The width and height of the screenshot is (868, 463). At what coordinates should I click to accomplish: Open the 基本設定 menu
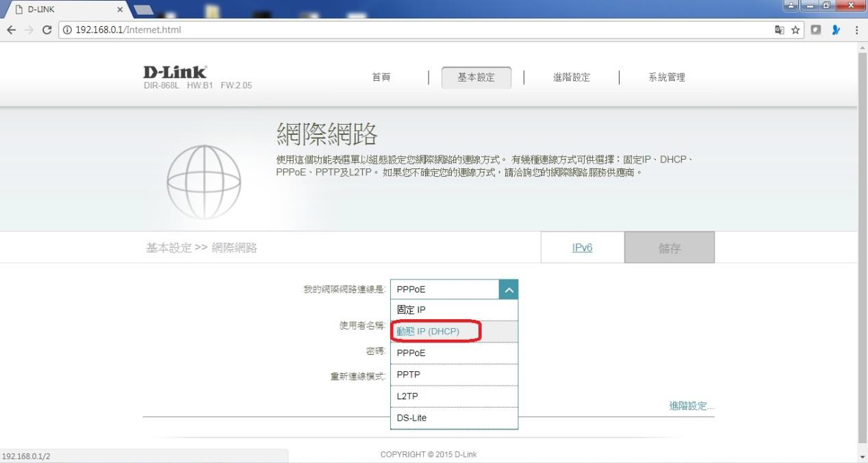476,77
